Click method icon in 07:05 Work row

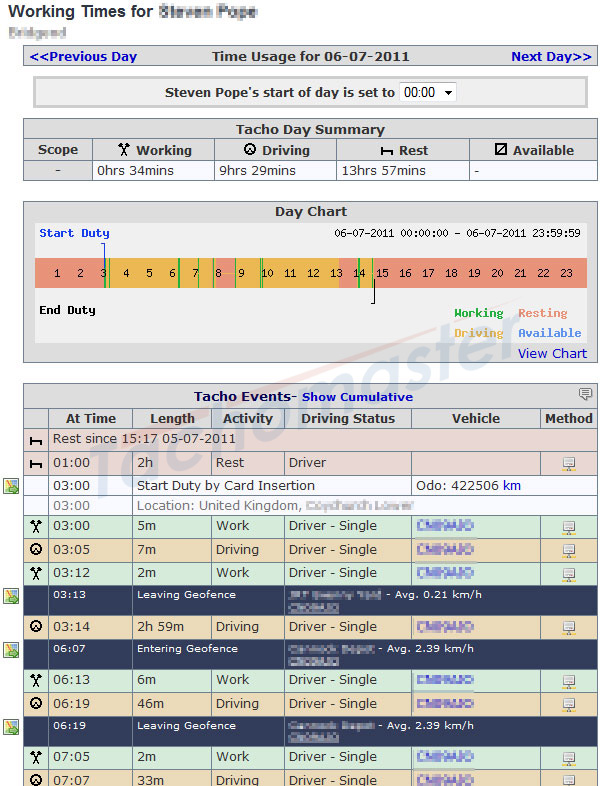[568, 758]
